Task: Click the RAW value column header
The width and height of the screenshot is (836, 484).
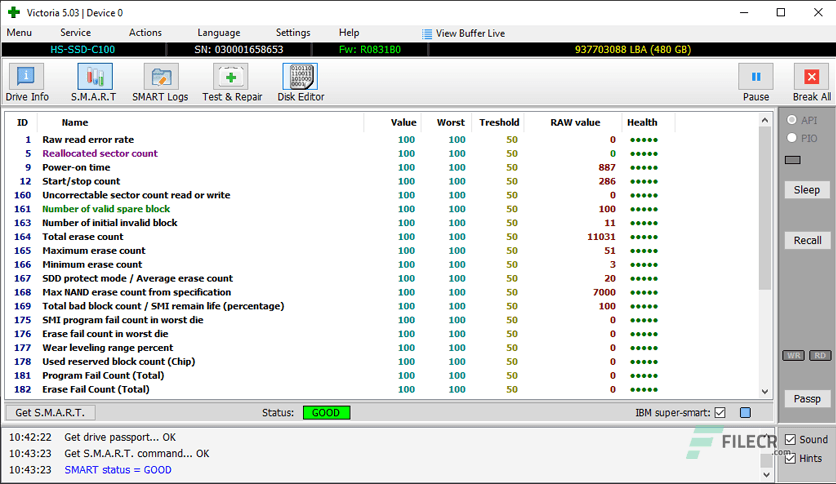Action: pyautogui.click(x=575, y=123)
